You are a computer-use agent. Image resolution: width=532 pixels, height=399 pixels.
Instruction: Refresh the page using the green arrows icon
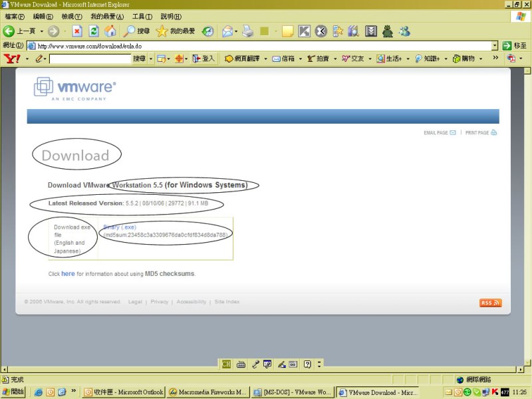click(x=94, y=31)
